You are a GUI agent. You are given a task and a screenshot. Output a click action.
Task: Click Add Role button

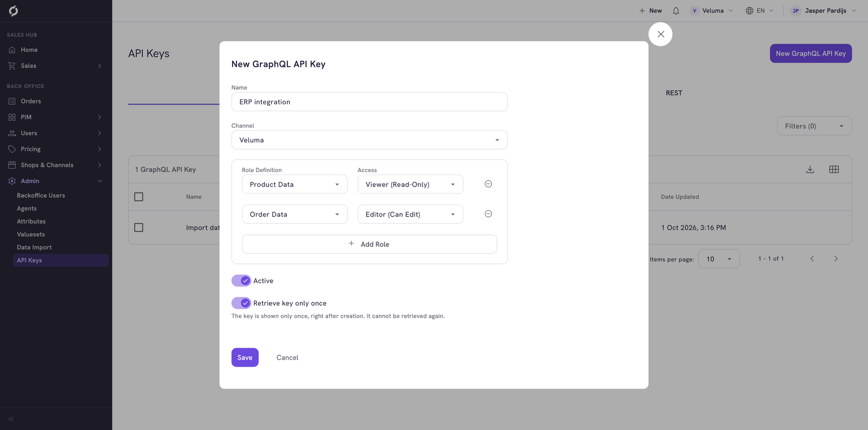(370, 244)
